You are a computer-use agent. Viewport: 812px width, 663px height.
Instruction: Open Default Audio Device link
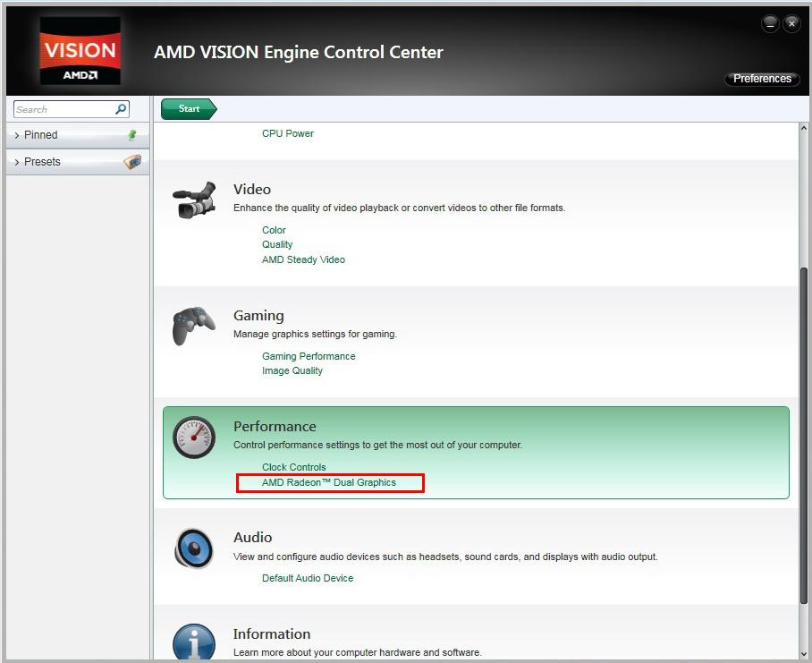click(x=308, y=578)
